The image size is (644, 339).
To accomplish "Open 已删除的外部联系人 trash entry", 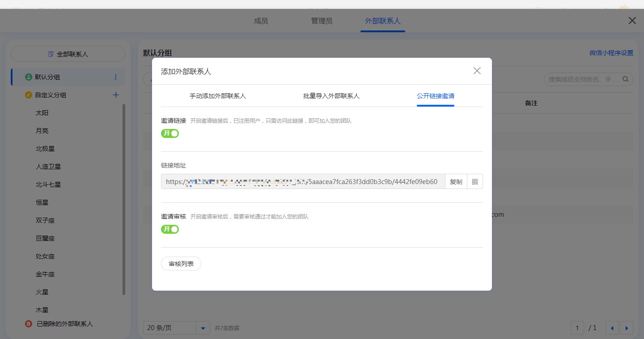I will (64, 324).
